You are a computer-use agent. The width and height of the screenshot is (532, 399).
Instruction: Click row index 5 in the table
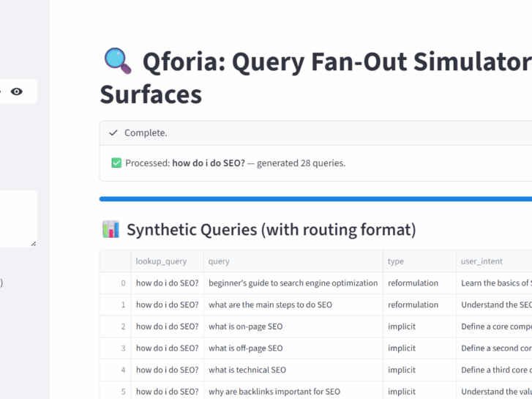coord(116,390)
